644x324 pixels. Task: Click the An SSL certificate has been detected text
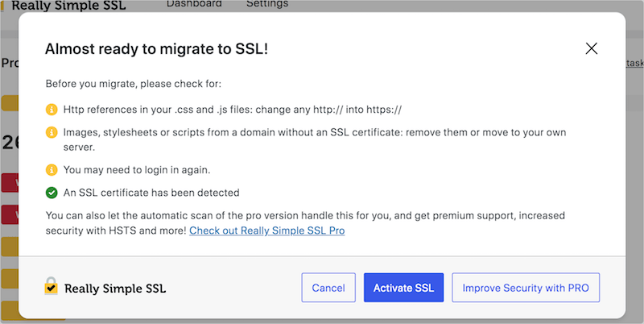151,193
